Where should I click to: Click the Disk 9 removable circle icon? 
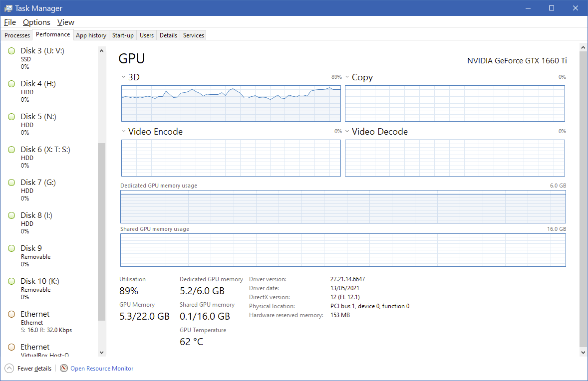(x=11, y=248)
